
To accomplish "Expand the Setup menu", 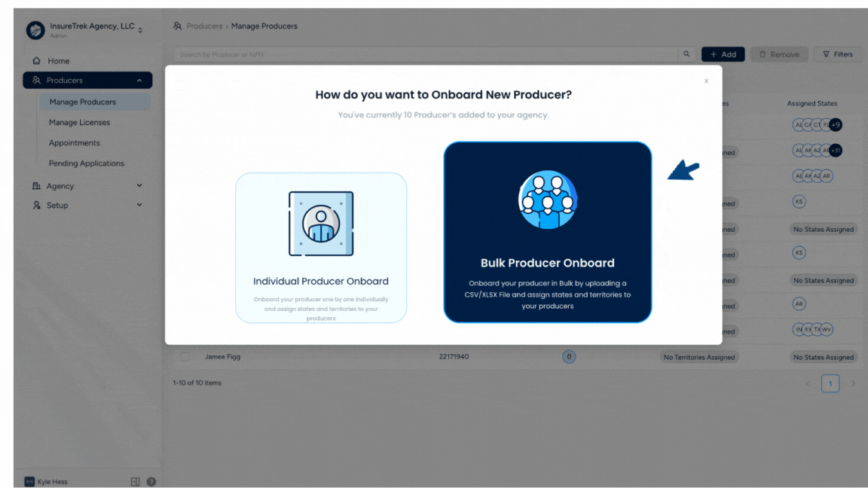I will point(139,205).
